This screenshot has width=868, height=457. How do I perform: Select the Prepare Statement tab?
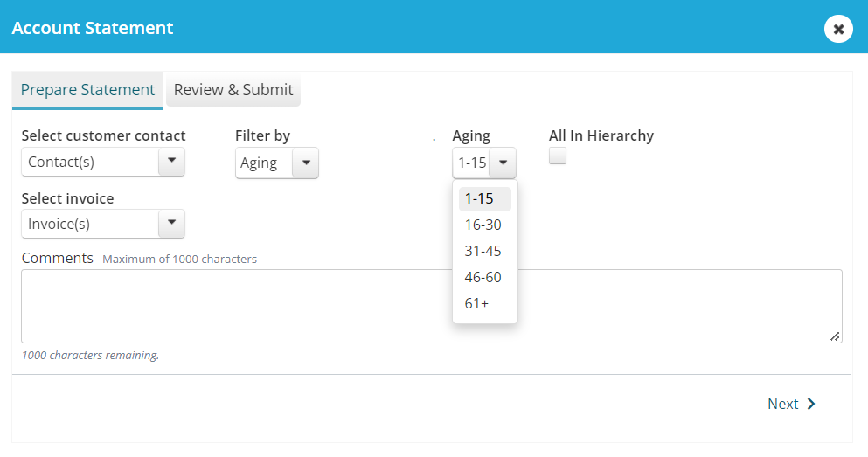(x=87, y=90)
